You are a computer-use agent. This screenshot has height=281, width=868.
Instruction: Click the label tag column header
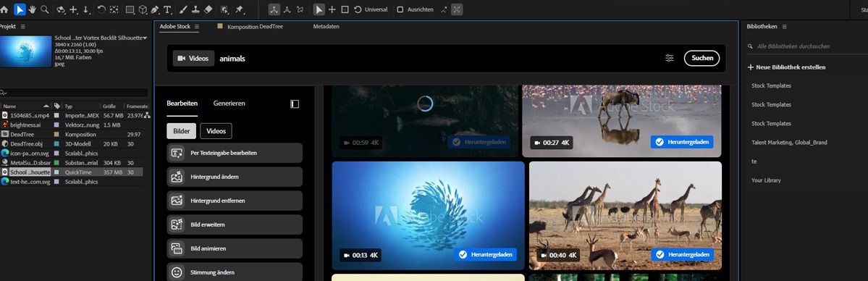[x=57, y=106]
